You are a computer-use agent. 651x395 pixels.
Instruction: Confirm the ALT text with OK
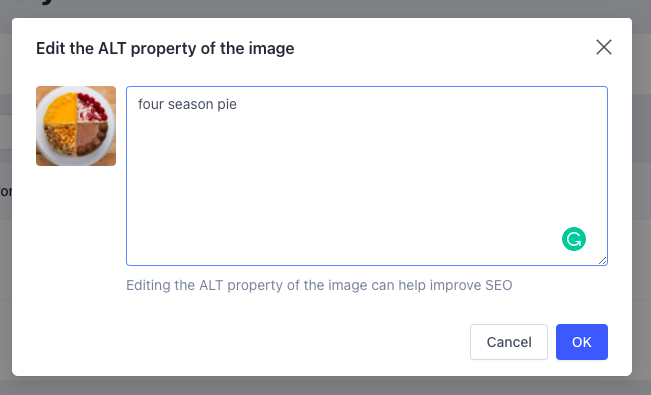click(582, 342)
